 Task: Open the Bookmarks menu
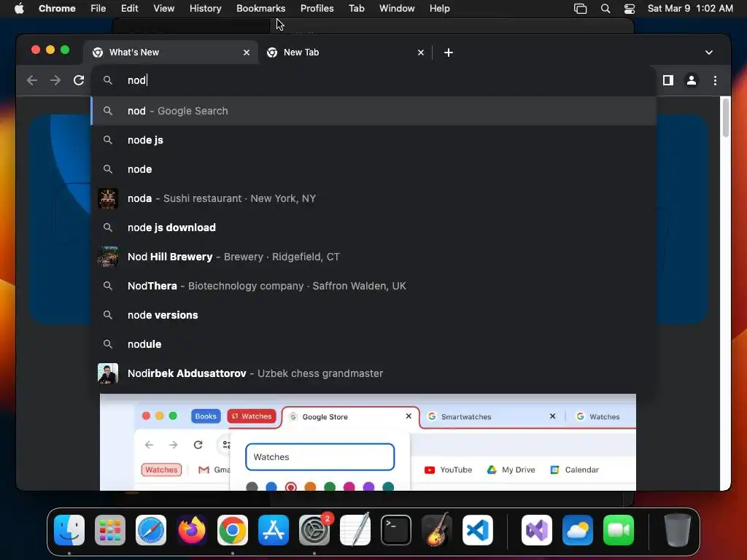point(260,8)
